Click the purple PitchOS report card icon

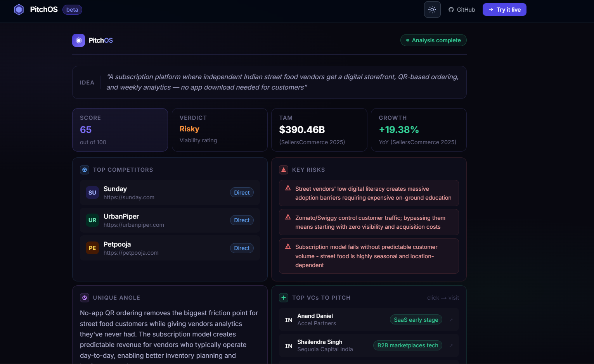(x=78, y=40)
